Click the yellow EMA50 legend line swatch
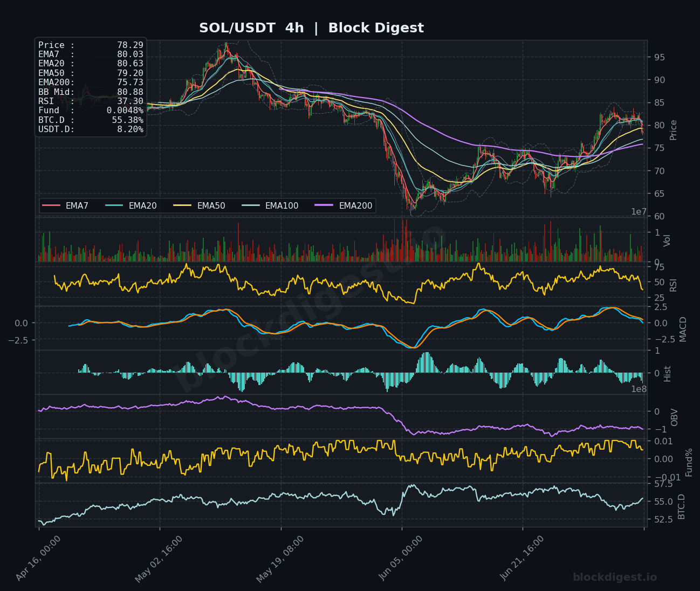Image resolution: width=700 pixels, height=591 pixels. click(x=183, y=205)
